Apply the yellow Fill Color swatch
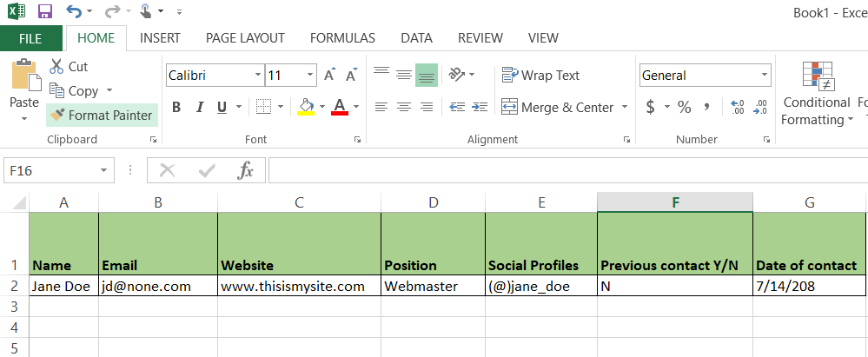 click(305, 107)
